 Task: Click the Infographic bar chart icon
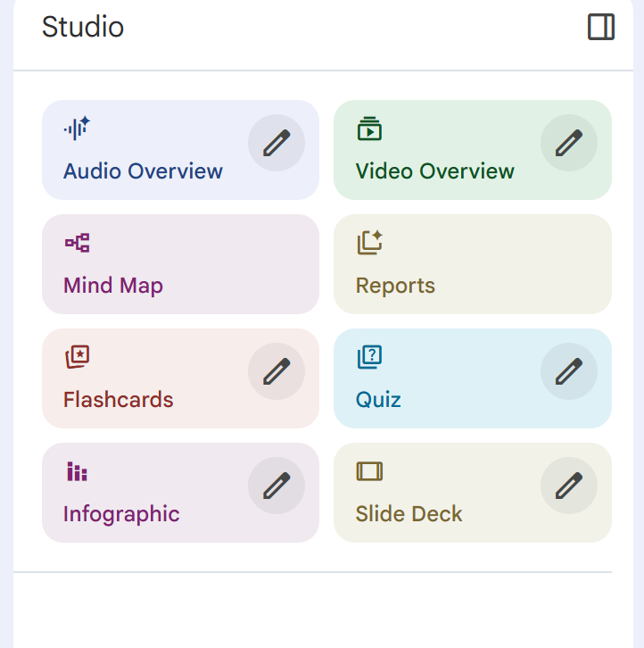pos(77,471)
